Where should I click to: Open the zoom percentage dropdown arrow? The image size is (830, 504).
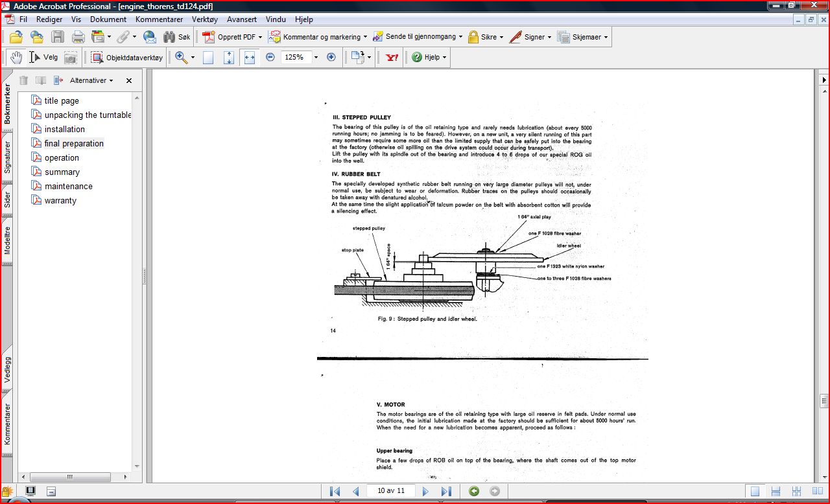coord(316,57)
